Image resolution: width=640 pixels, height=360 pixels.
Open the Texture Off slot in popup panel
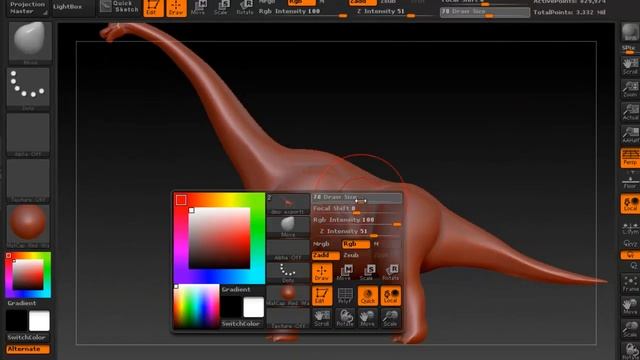coord(288,318)
